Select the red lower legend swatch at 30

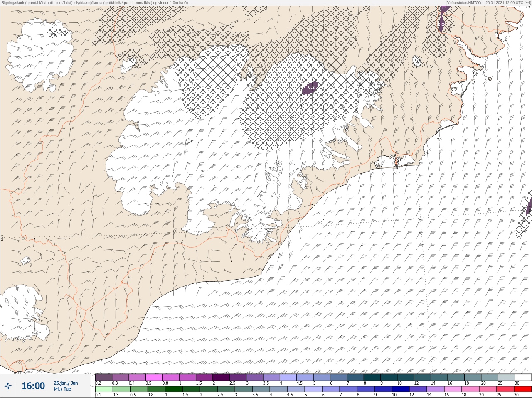click(x=523, y=389)
